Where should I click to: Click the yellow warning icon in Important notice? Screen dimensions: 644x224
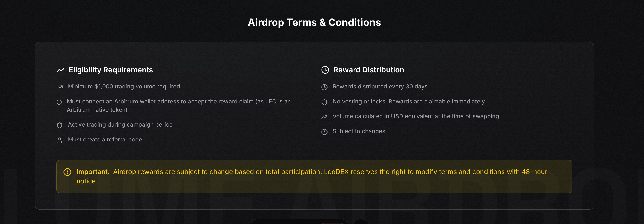tap(67, 172)
